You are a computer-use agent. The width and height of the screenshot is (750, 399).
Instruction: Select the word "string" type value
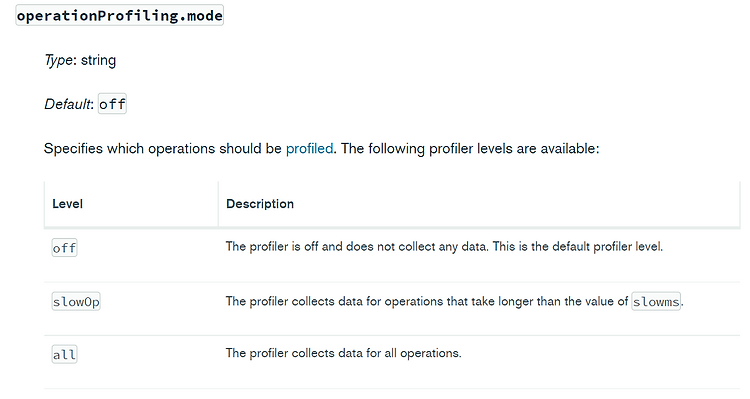tap(98, 60)
